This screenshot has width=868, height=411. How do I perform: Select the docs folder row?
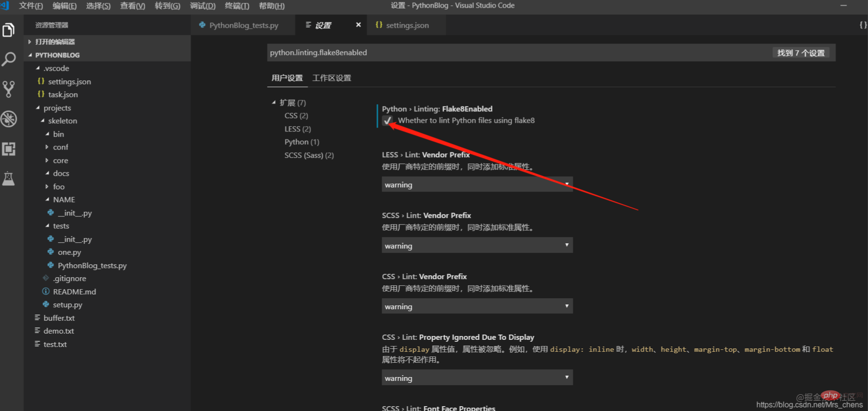click(107, 173)
